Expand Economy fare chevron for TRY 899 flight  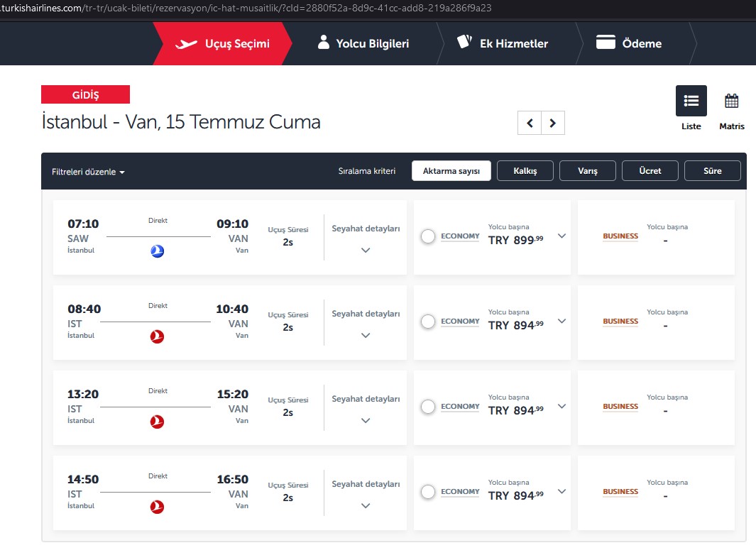pos(561,236)
